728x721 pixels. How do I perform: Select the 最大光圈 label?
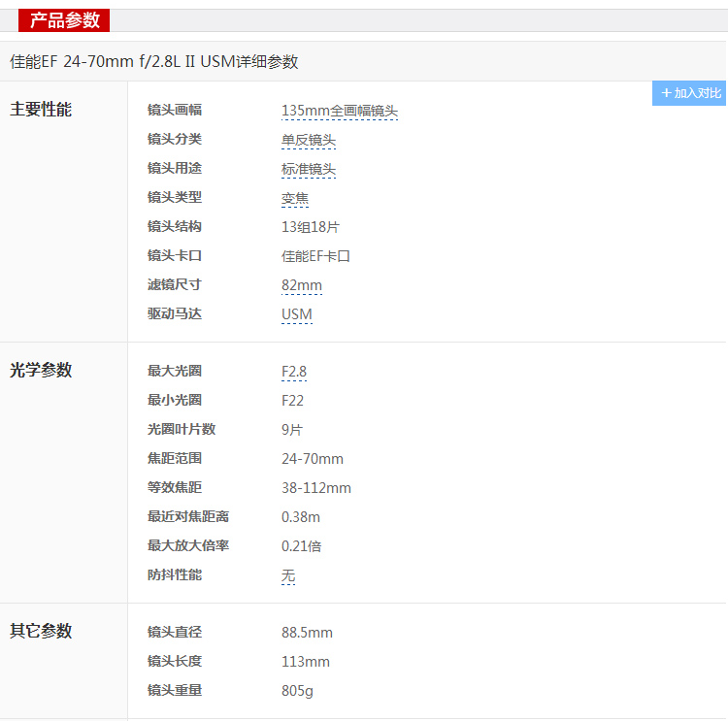pos(175,371)
